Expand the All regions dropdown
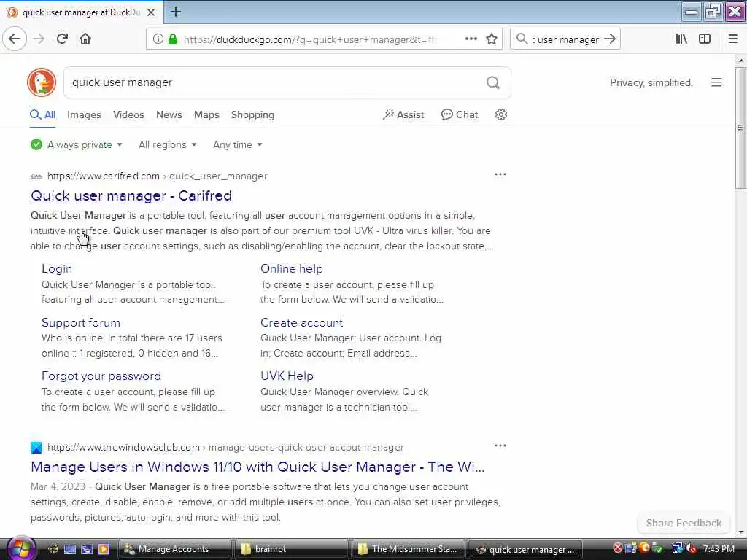Viewport: 747px width, 560px height. 168,145
